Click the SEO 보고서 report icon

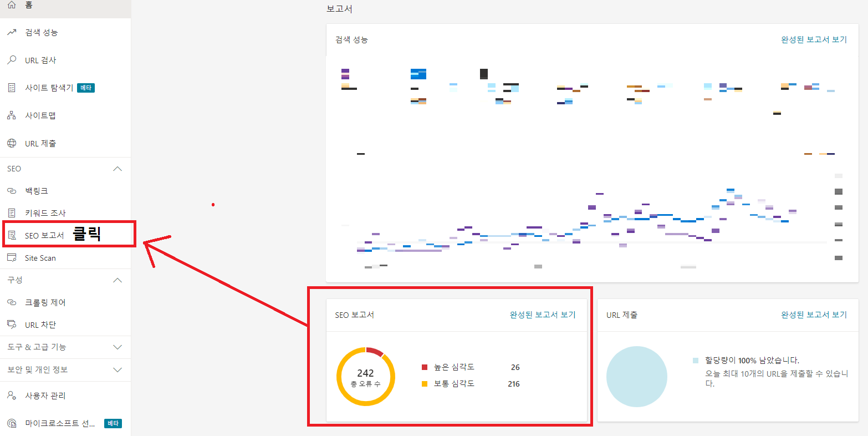coord(12,236)
